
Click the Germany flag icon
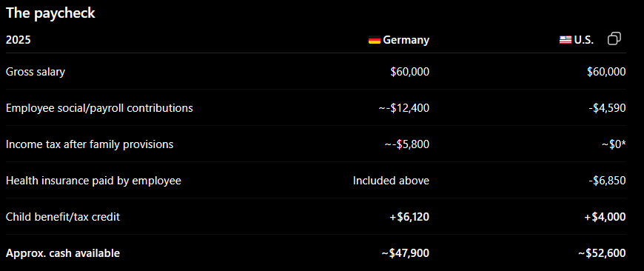(x=375, y=40)
